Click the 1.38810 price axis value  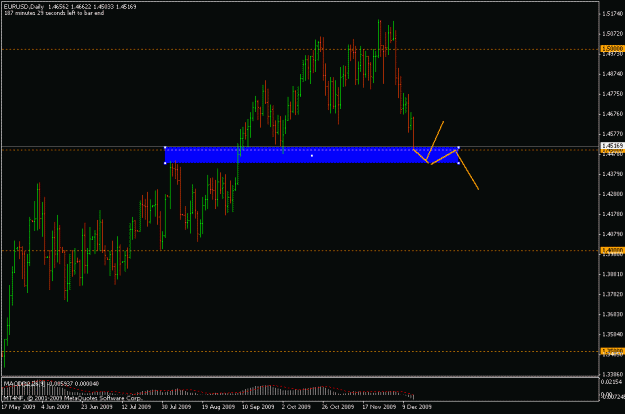point(613,274)
